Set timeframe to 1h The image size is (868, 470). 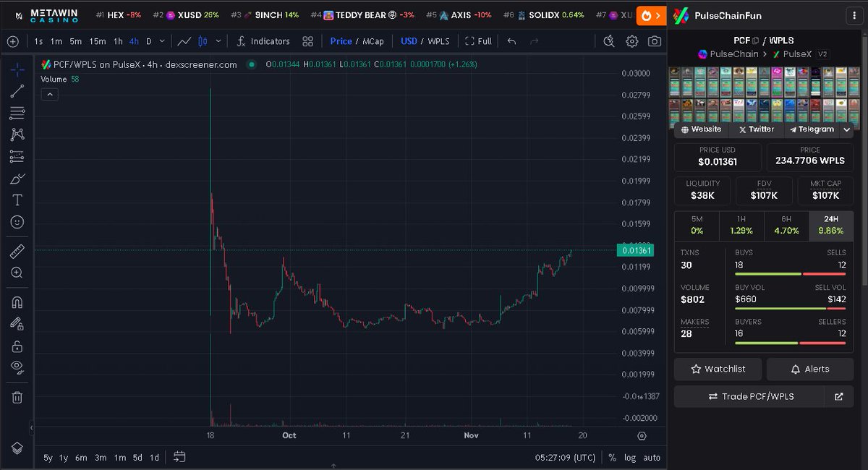[x=118, y=41]
